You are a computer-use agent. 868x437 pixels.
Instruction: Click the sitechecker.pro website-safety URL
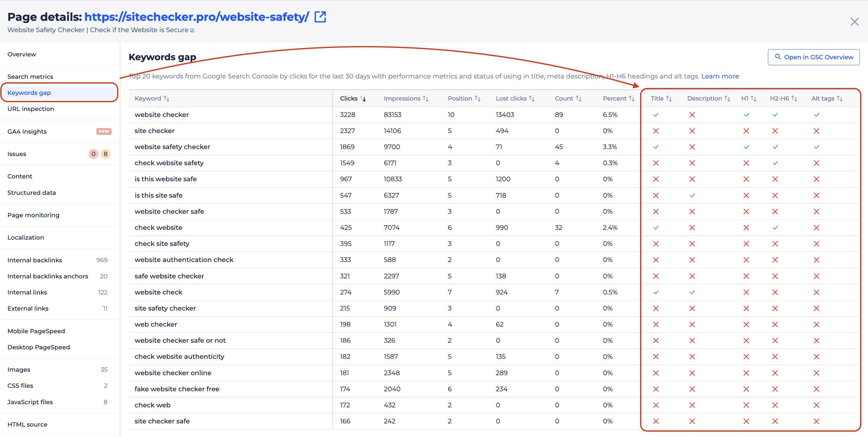[196, 17]
